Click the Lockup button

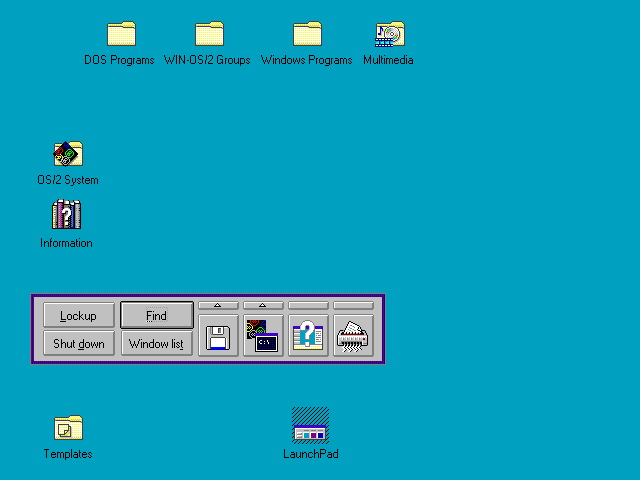pos(79,315)
